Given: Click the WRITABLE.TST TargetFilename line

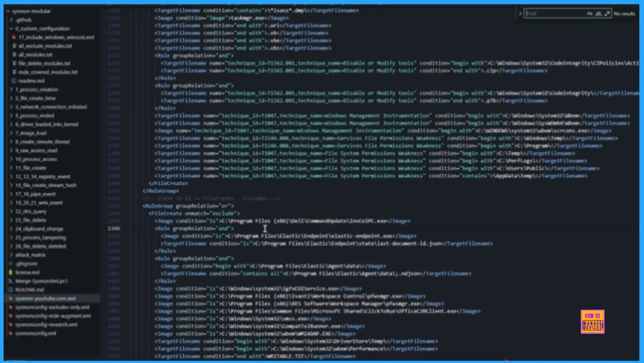Looking at the screenshot, I should [255, 356].
